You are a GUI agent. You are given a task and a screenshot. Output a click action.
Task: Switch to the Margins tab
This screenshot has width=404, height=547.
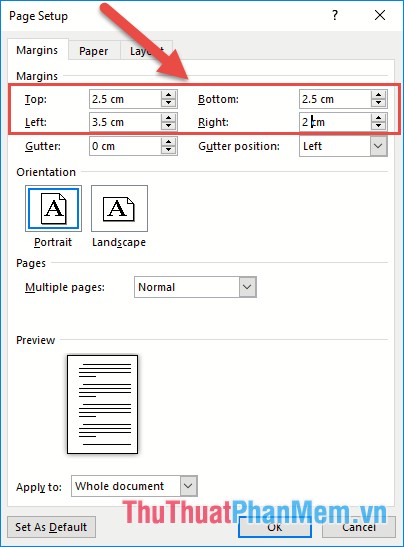(37, 50)
